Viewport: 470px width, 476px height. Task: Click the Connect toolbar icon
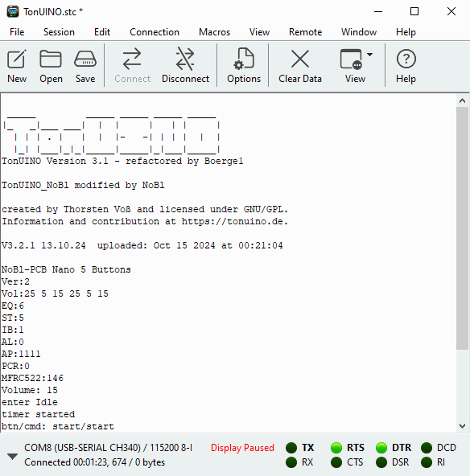point(133,66)
